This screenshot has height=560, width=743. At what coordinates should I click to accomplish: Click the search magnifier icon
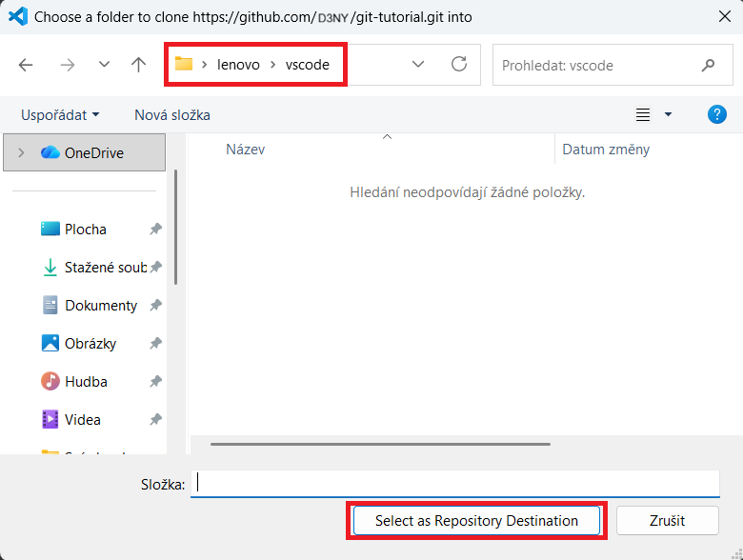click(708, 66)
